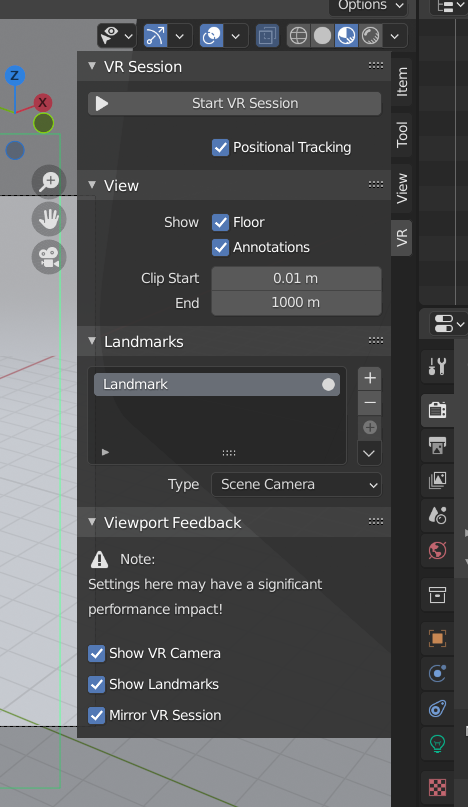Switch to the Item sidebar tab
468x807 pixels.
(x=402, y=82)
